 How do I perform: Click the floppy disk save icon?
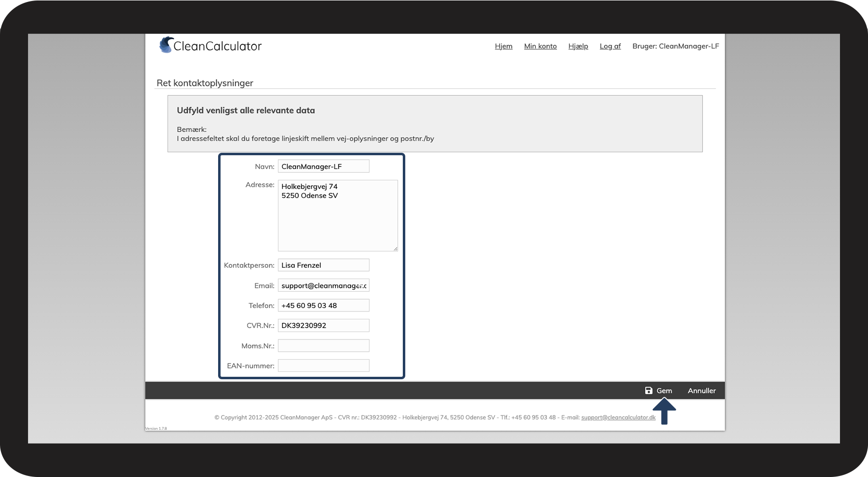pyautogui.click(x=648, y=391)
